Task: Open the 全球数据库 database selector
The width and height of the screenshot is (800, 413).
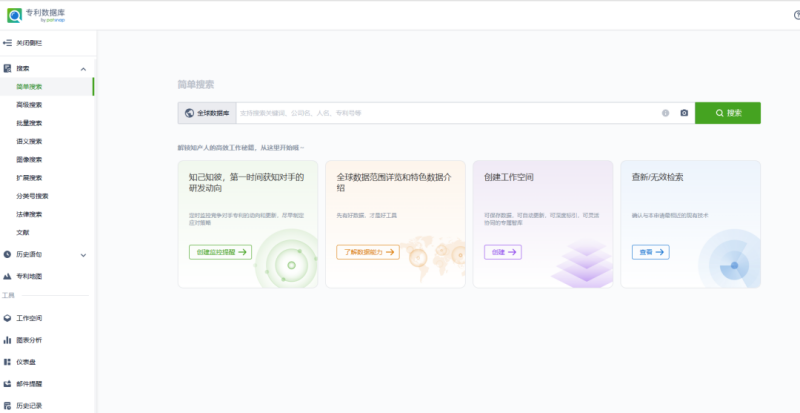Action: pos(207,113)
